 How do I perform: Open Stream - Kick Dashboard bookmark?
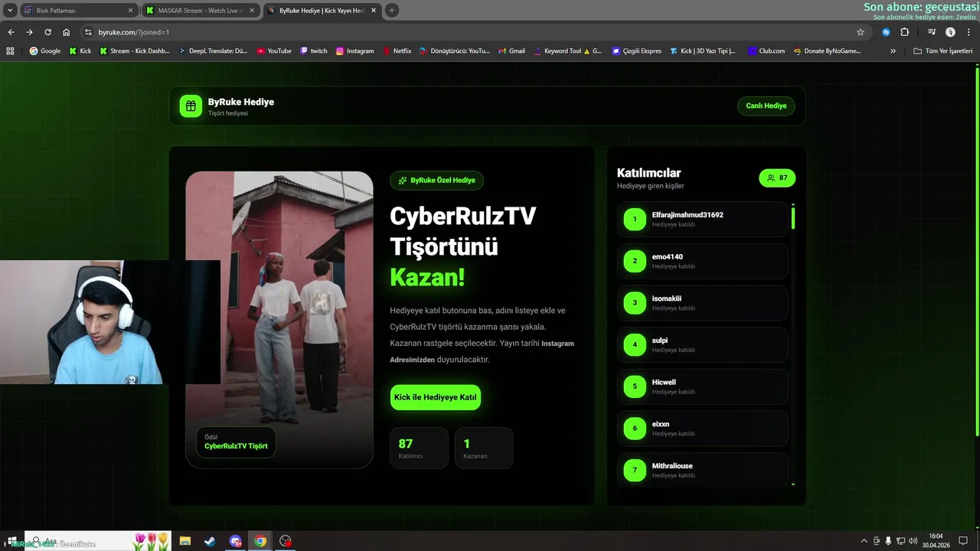click(135, 51)
